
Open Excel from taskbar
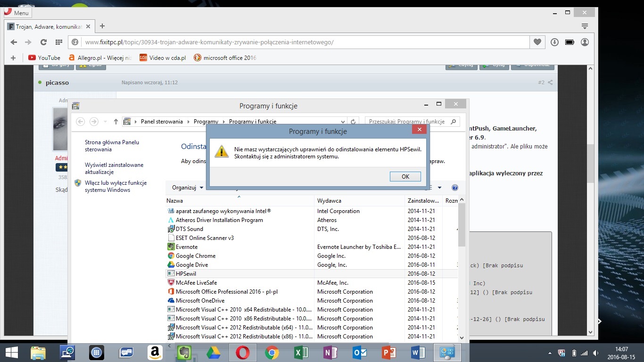[x=301, y=353]
